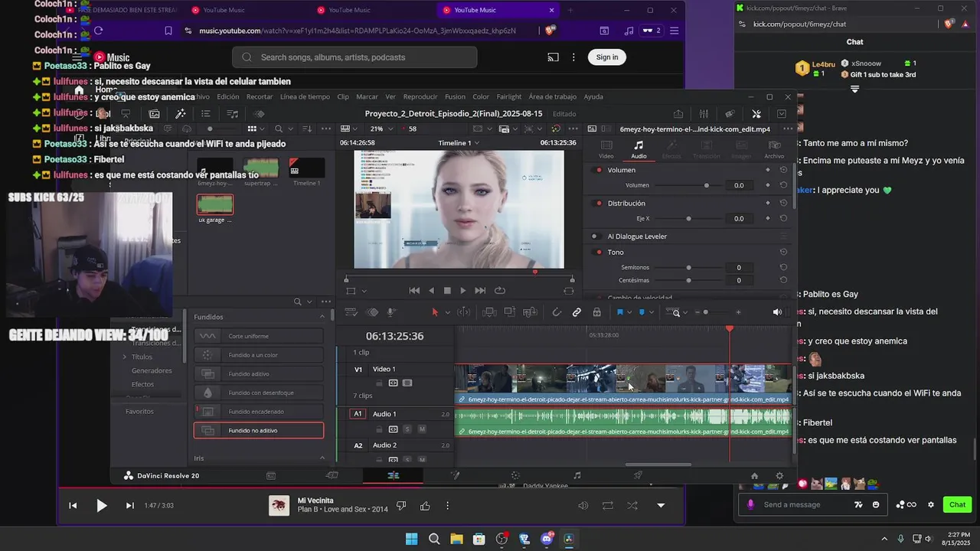The width and height of the screenshot is (980, 551).
Task: Click the Insert Clip icon in timeline toolbar
Action: (489, 312)
